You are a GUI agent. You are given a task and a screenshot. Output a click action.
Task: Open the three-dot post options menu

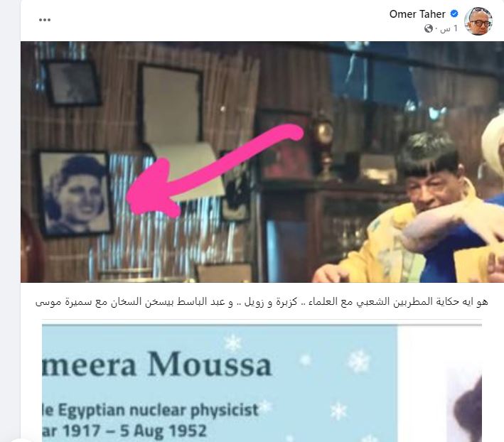(44, 20)
